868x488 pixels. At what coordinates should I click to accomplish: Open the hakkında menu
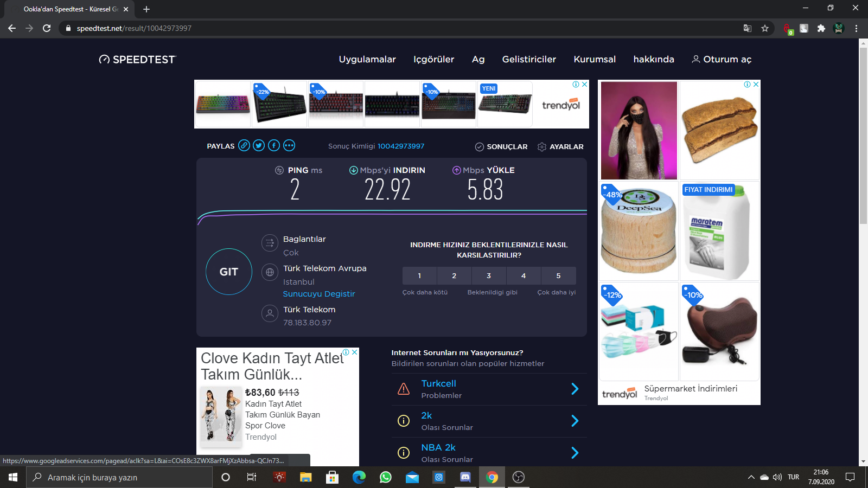point(654,59)
